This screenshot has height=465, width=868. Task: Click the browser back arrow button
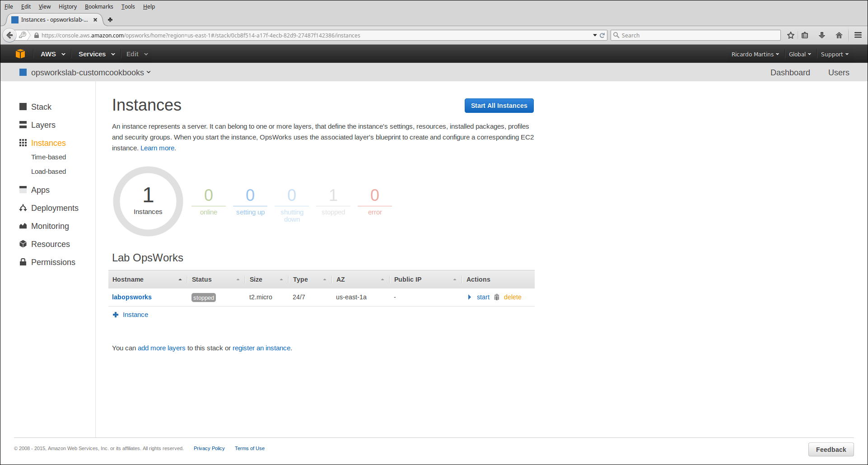coord(9,35)
